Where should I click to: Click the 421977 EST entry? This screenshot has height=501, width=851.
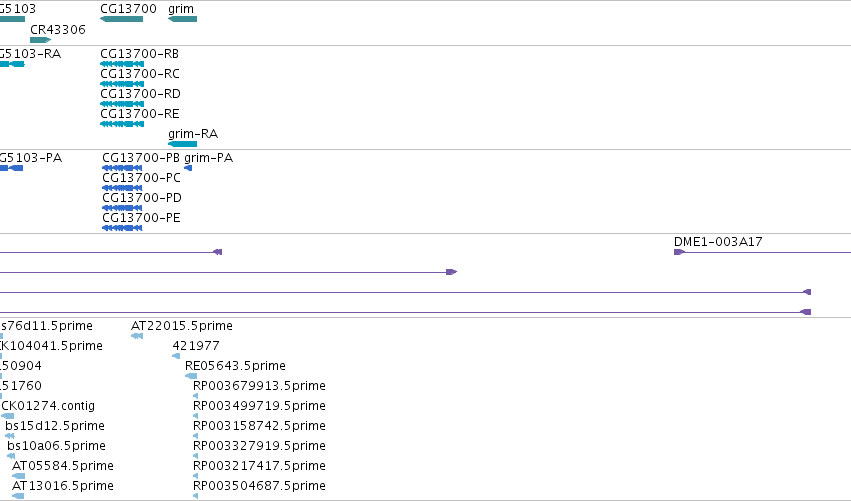coord(176,356)
